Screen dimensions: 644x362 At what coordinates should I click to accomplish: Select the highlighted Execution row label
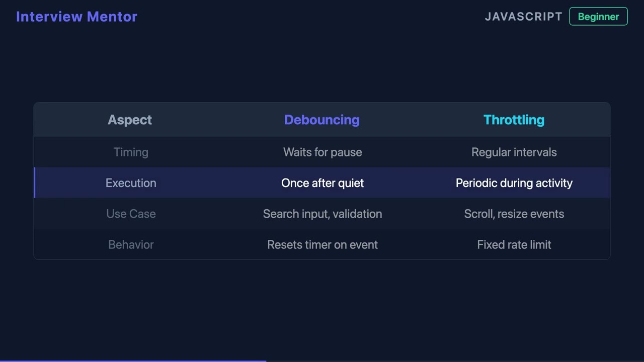tap(131, 183)
